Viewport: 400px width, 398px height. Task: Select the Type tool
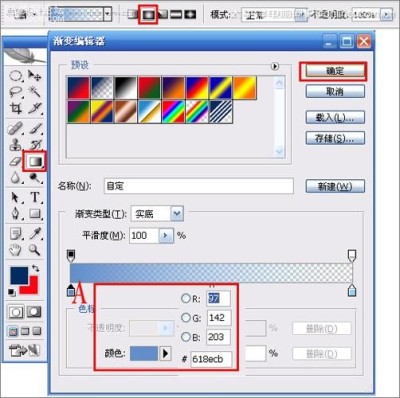tap(35, 197)
